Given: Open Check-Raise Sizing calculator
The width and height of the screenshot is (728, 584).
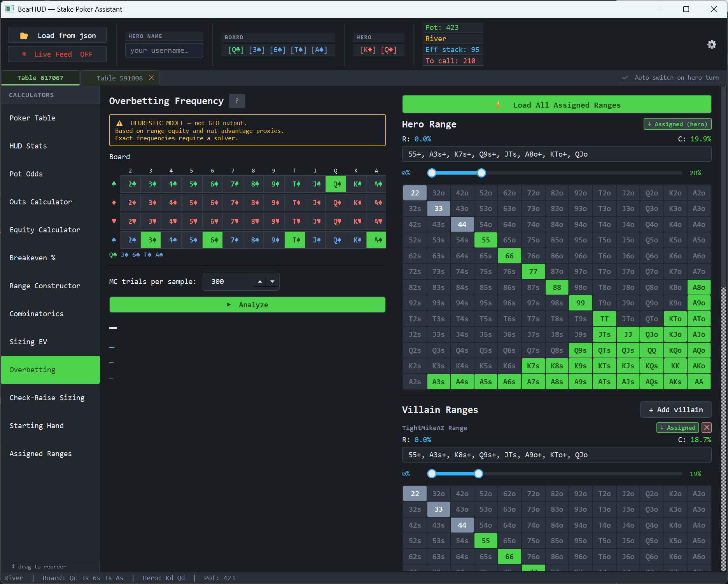Looking at the screenshot, I should click(x=51, y=397).
